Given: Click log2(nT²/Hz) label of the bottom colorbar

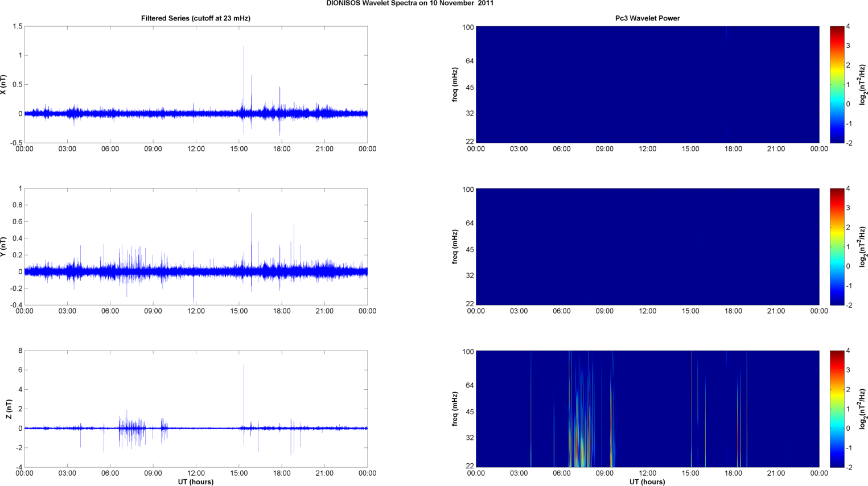Looking at the screenshot, I should tap(863, 409).
